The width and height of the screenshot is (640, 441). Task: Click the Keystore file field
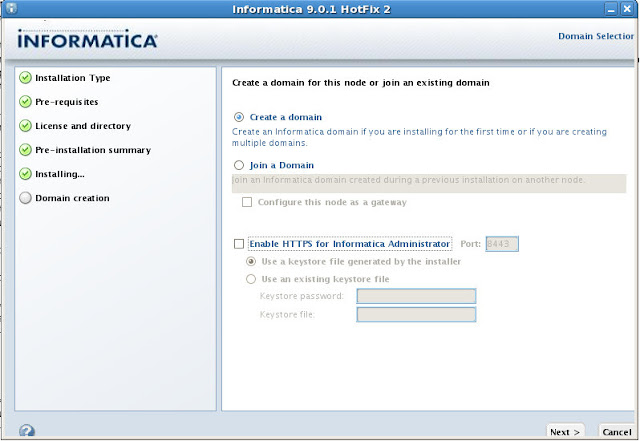pyautogui.click(x=416, y=314)
